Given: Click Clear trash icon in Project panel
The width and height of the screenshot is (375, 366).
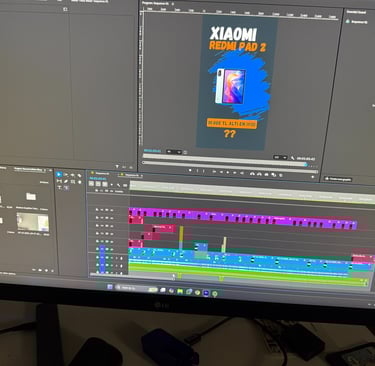Looking at the screenshot, I should coord(52,271).
